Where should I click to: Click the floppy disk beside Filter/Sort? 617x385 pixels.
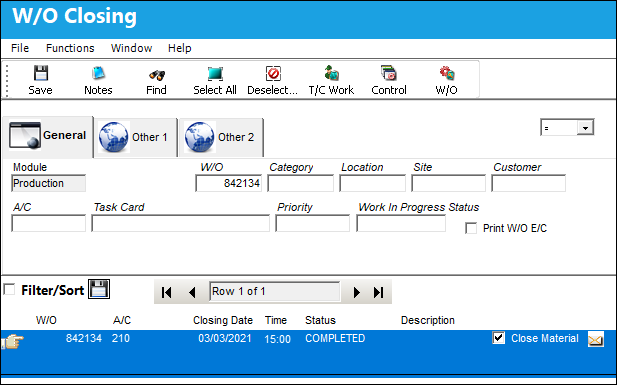pyautogui.click(x=99, y=289)
